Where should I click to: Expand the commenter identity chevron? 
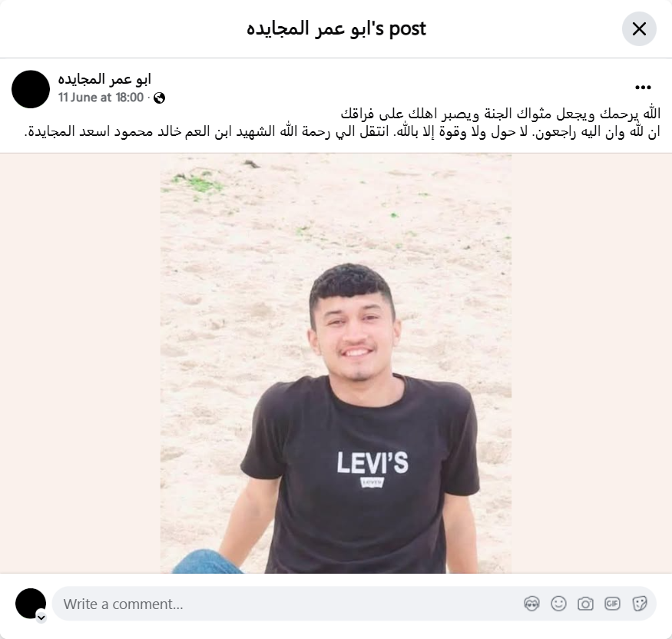(x=41, y=617)
